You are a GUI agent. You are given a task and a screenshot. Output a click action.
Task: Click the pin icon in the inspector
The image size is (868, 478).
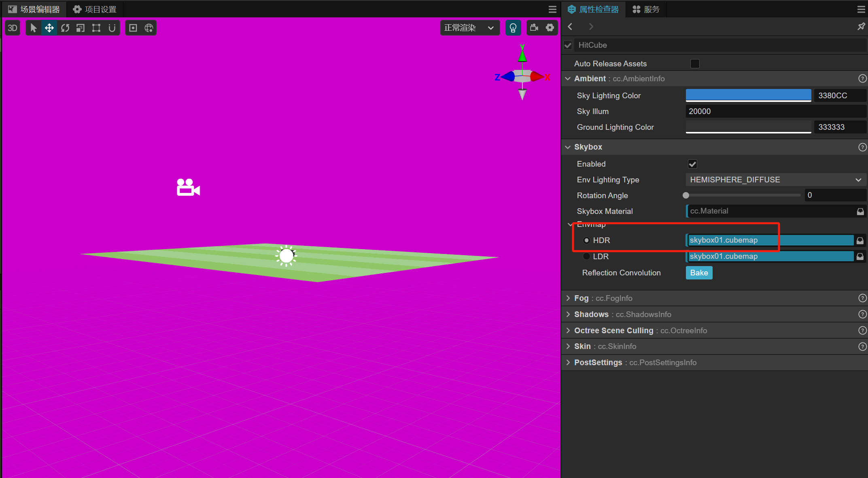(x=861, y=27)
